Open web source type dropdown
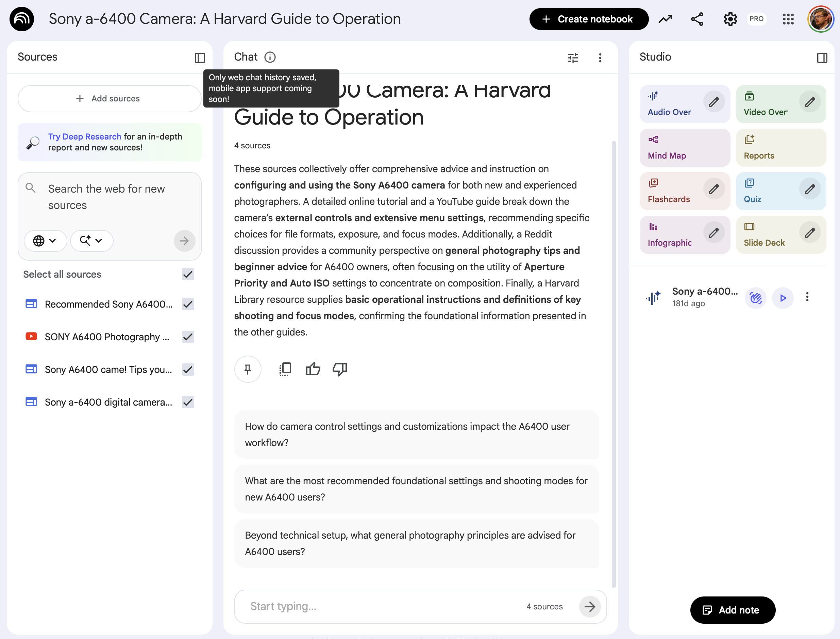 45,240
